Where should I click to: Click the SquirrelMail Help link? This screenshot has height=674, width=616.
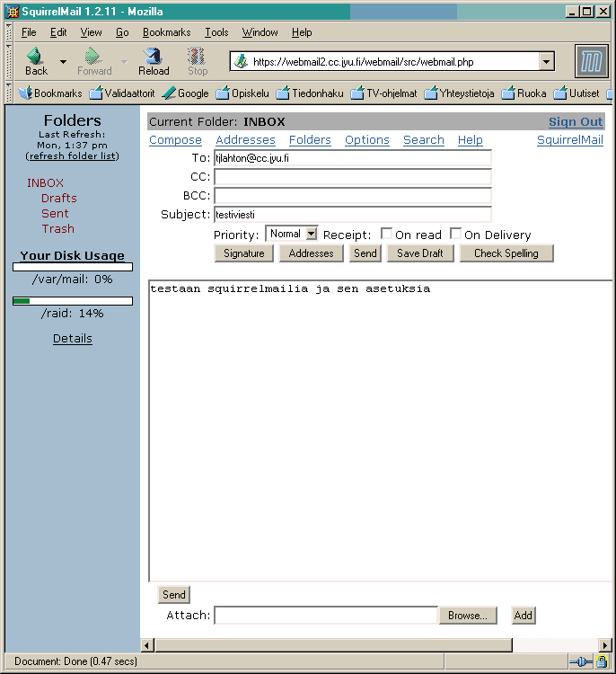[470, 139]
